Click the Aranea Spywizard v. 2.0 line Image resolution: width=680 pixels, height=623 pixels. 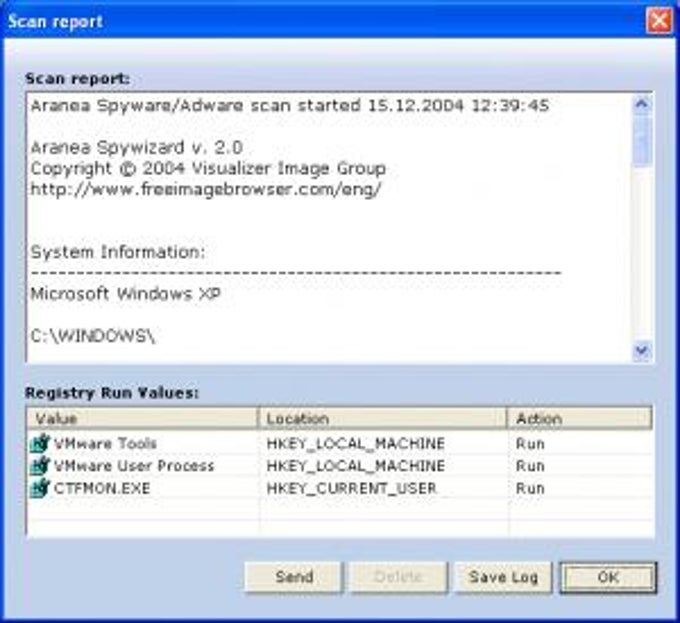click(x=137, y=147)
